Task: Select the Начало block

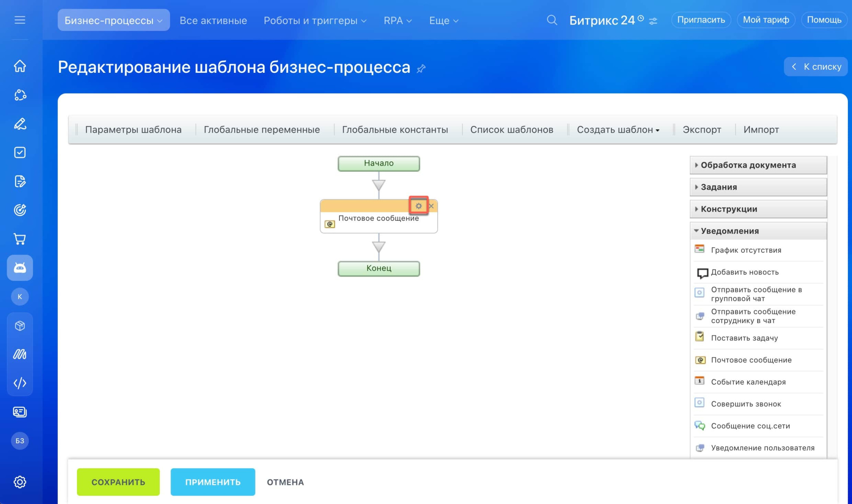Action: click(x=379, y=163)
